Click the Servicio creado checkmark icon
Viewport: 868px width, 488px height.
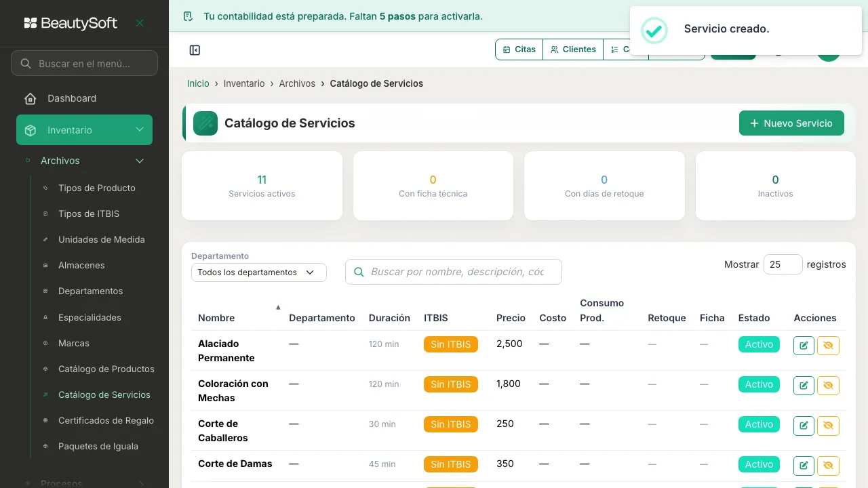click(654, 30)
